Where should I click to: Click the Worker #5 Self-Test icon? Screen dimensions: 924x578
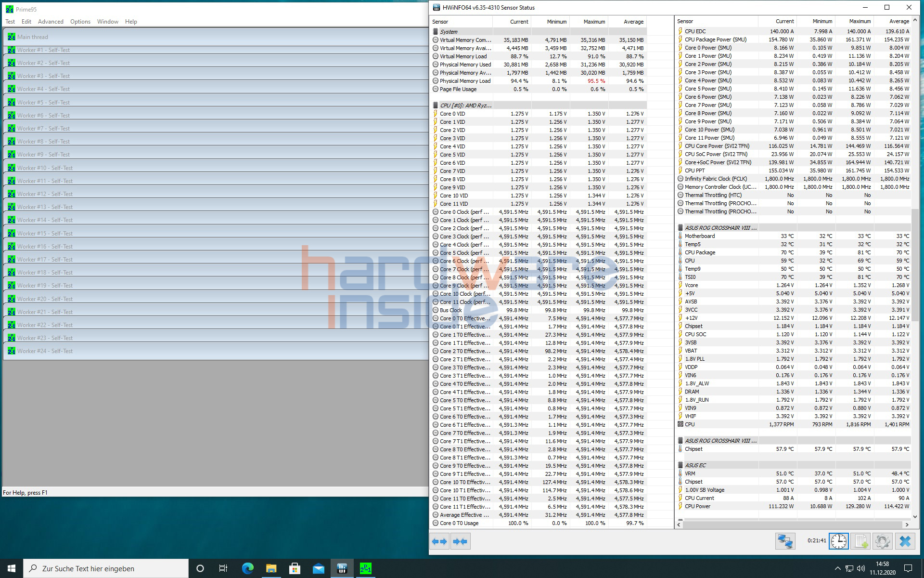click(x=11, y=102)
